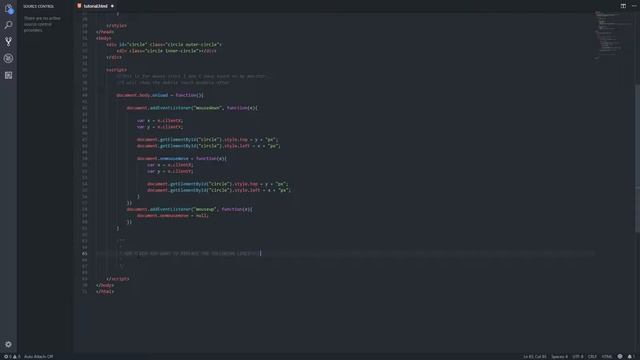Click the split editor icon
640x360 pixels.
623,6
